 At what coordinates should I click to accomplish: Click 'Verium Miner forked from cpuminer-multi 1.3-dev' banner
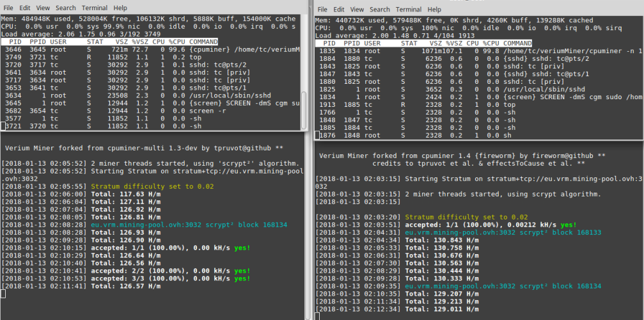coord(144,148)
